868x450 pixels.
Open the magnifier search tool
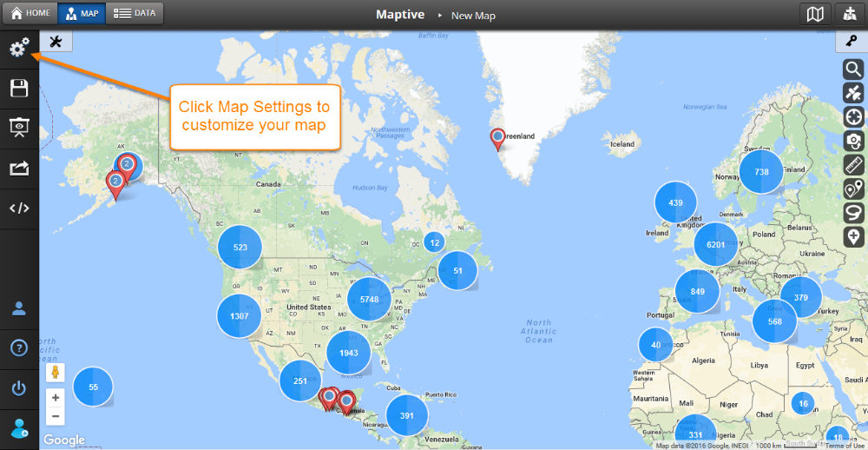coord(853,69)
